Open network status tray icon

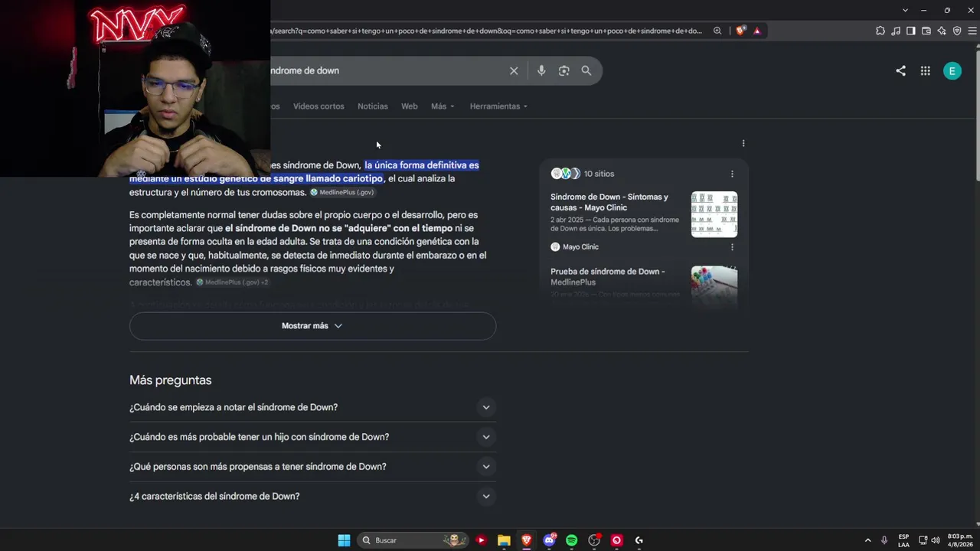pyautogui.click(x=923, y=540)
